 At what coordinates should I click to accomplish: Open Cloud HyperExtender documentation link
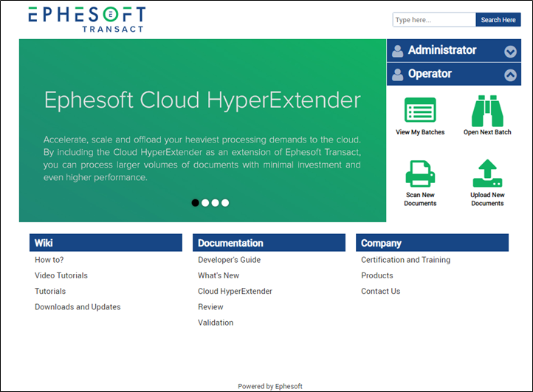235,291
